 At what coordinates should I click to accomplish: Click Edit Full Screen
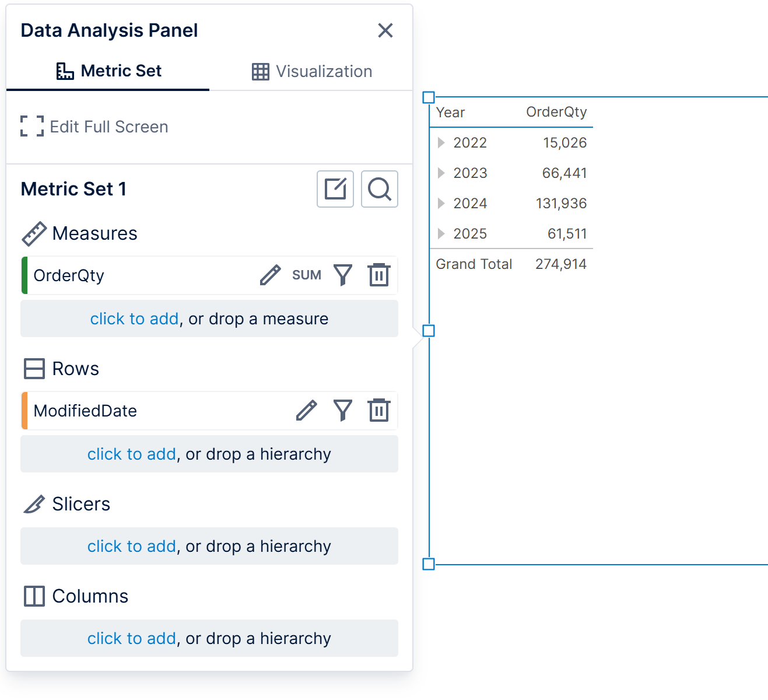pyautogui.click(x=94, y=127)
